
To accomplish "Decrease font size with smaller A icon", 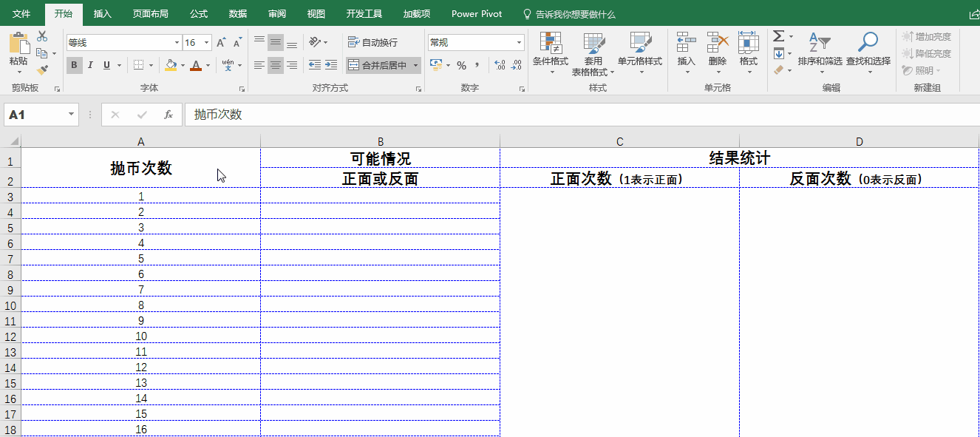I will pyautogui.click(x=237, y=43).
